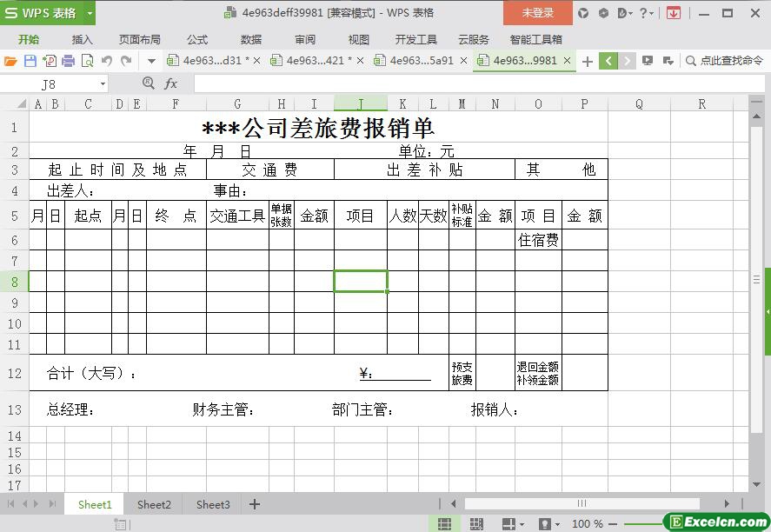
Task: Click the Print icon in quick toolbar
Action: point(69,61)
